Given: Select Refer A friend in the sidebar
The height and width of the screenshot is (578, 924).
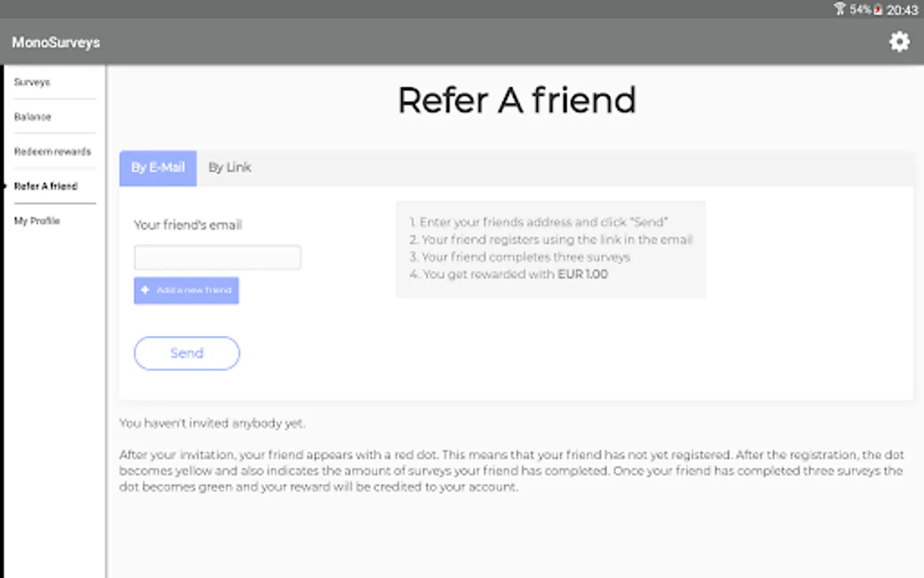Looking at the screenshot, I should (46, 186).
